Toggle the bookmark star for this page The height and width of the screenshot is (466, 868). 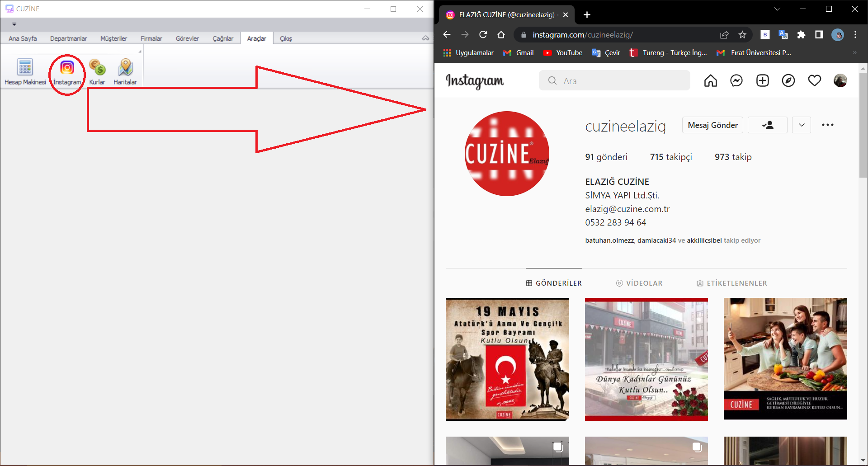[x=742, y=34]
